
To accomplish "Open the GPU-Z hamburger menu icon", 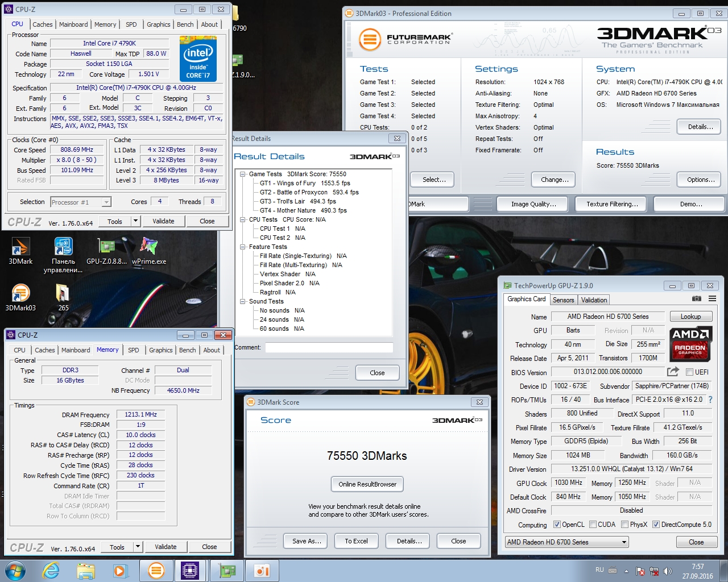I will tap(712, 298).
